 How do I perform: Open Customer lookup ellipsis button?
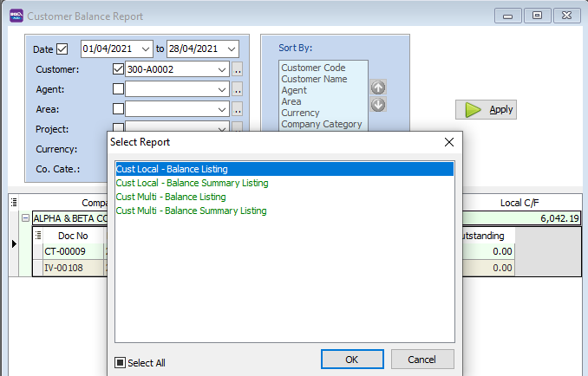(x=237, y=69)
